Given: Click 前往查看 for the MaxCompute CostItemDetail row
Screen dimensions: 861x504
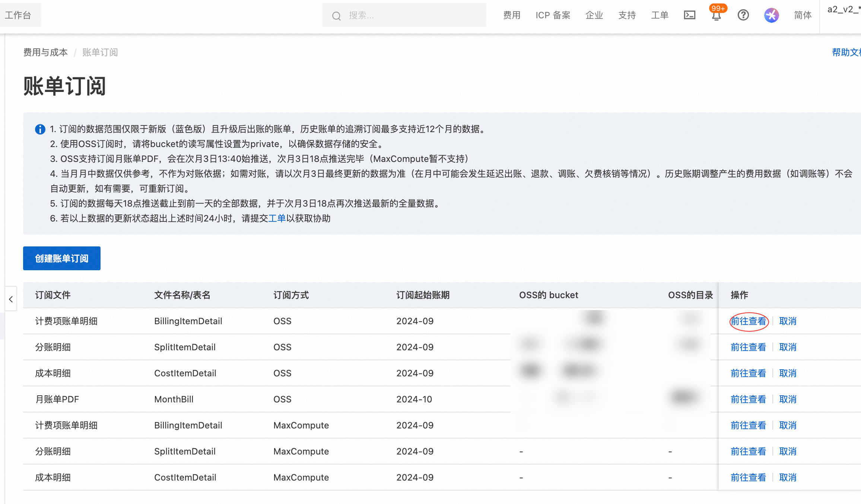Looking at the screenshot, I should click(x=748, y=478).
